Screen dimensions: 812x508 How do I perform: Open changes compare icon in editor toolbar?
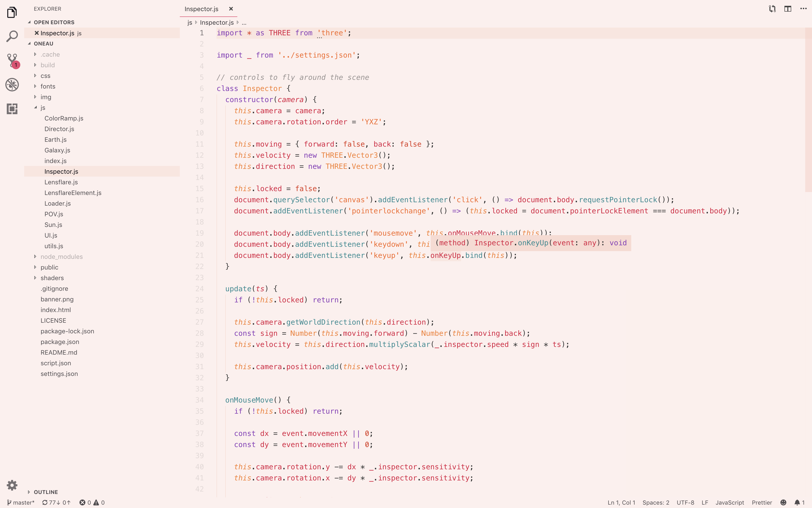772,9
